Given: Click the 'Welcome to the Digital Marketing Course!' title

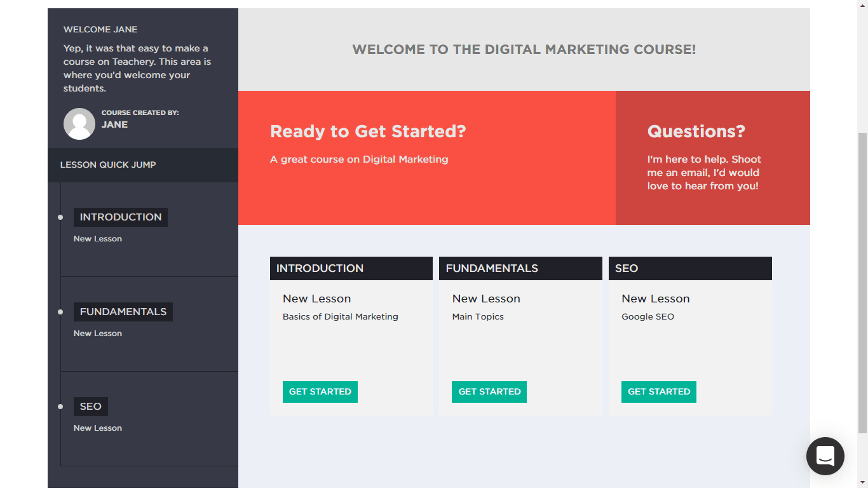Looking at the screenshot, I should tap(524, 50).
